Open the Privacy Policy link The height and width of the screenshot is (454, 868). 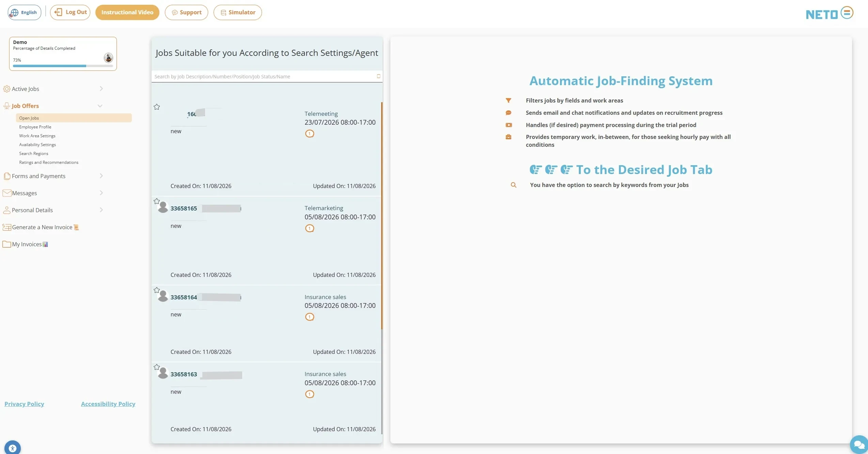(x=24, y=404)
